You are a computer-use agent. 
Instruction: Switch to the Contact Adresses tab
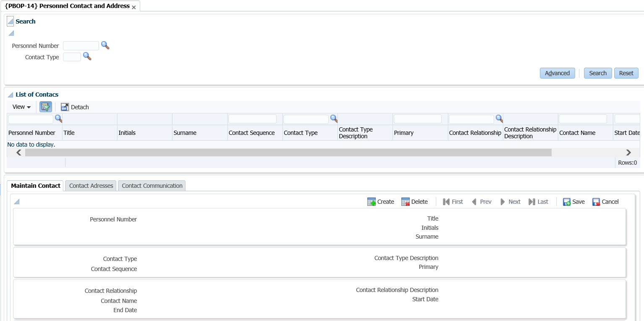click(91, 186)
